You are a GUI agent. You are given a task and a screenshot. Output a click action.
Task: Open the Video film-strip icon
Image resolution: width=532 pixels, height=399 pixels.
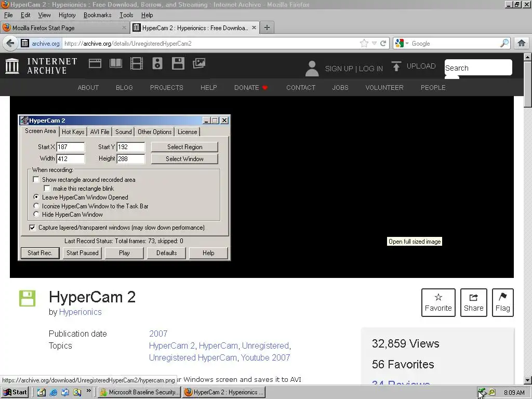tap(137, 63)
